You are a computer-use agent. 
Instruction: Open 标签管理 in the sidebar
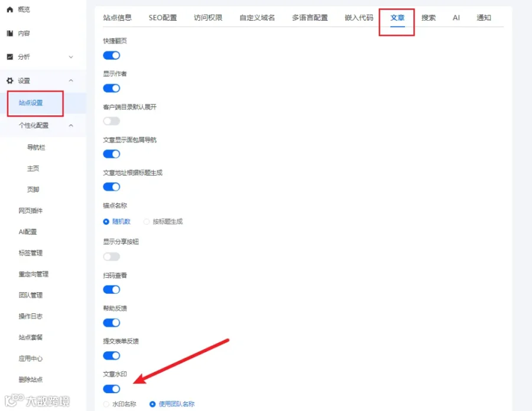[31, 253]
